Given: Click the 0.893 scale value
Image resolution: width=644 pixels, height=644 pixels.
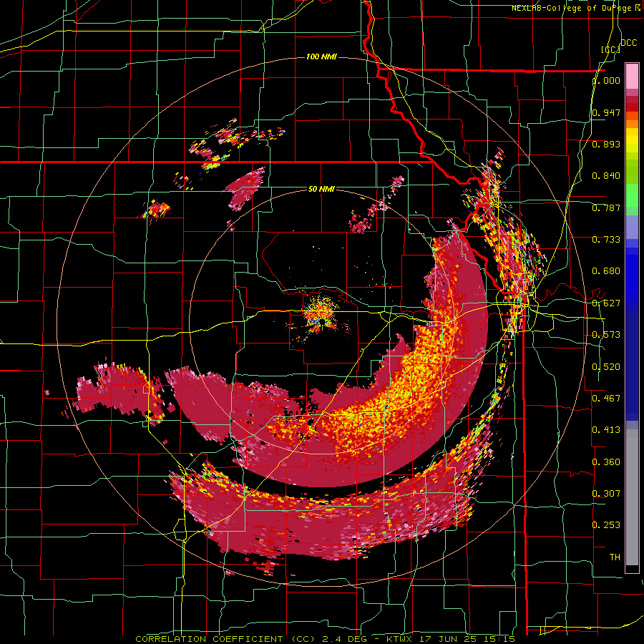Looking at the screenshot, I should (606, 144).
